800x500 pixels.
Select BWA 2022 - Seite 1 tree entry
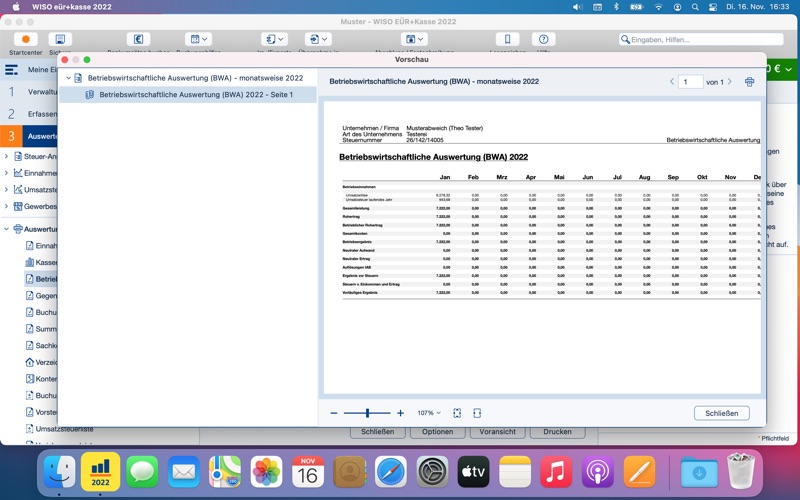188,94
